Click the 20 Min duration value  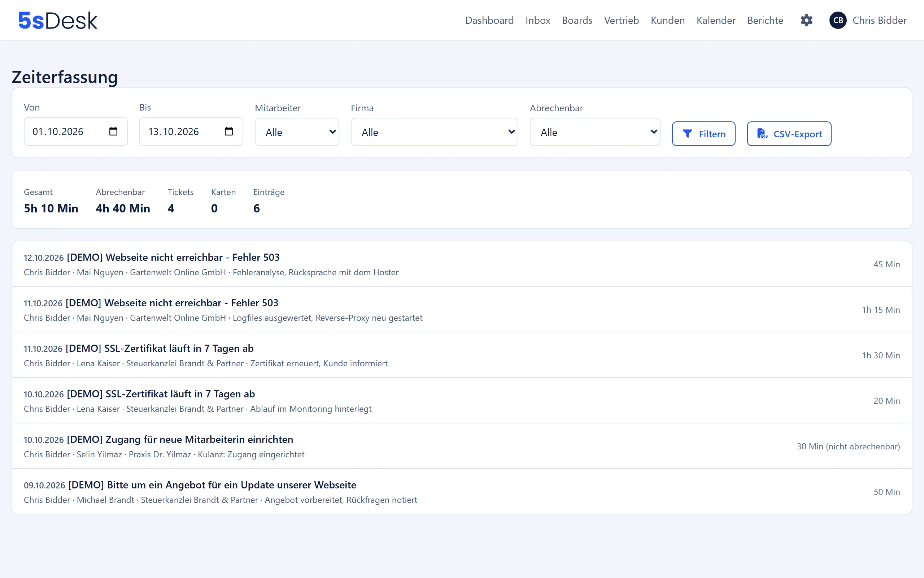click(x=886, y=401)
